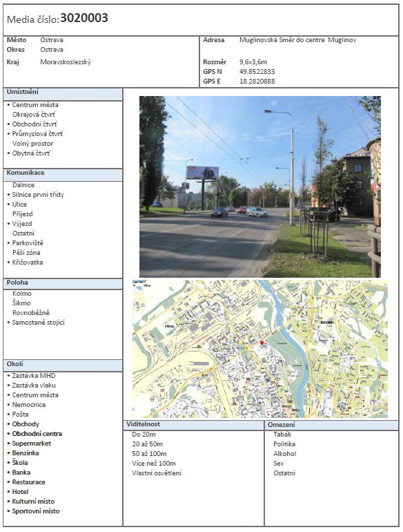403x532 pixels.
Task: Click the Omezení section header
Action: (331, 425)
